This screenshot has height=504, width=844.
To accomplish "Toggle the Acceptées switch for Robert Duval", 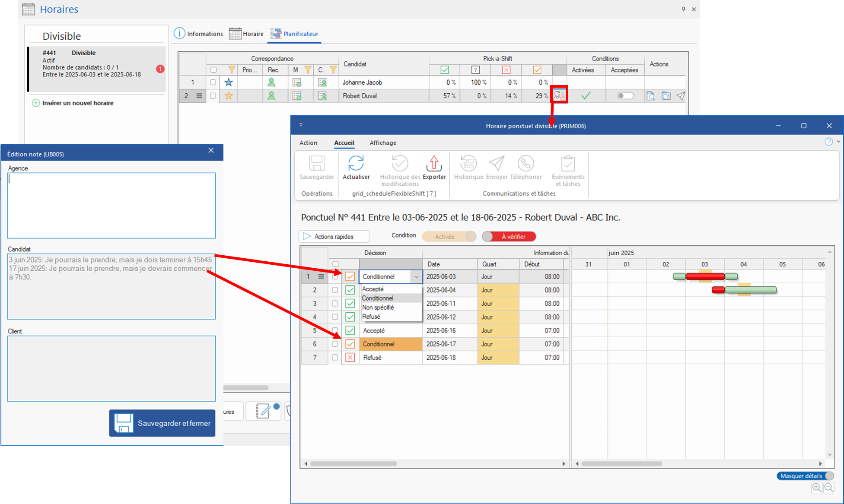I will click(625, 96).
